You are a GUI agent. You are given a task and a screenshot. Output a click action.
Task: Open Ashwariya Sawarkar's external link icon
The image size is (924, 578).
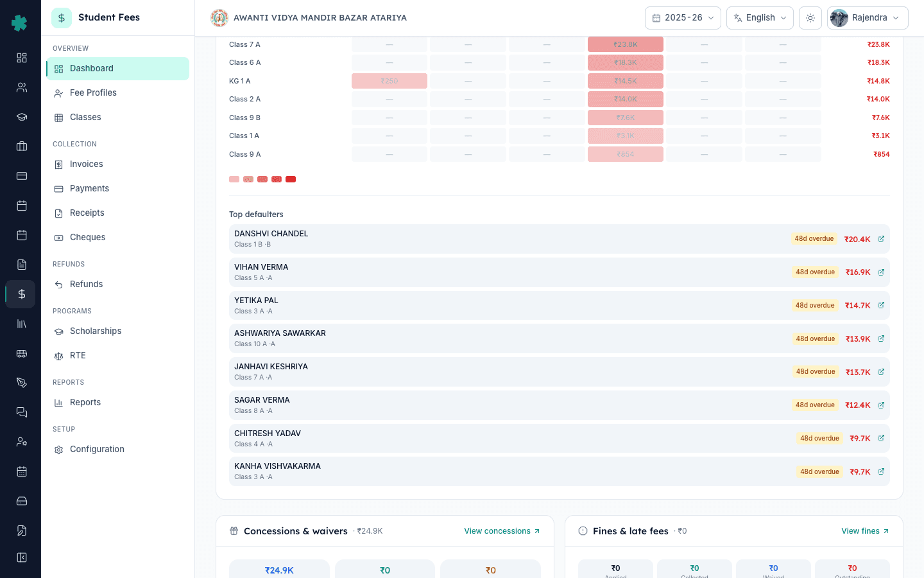coord(881,338)
